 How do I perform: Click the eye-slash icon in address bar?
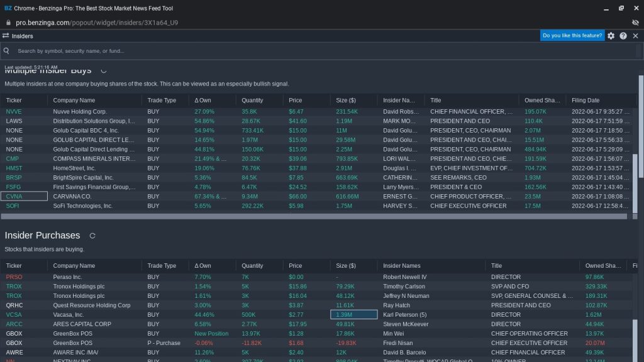tap(635, 22)
